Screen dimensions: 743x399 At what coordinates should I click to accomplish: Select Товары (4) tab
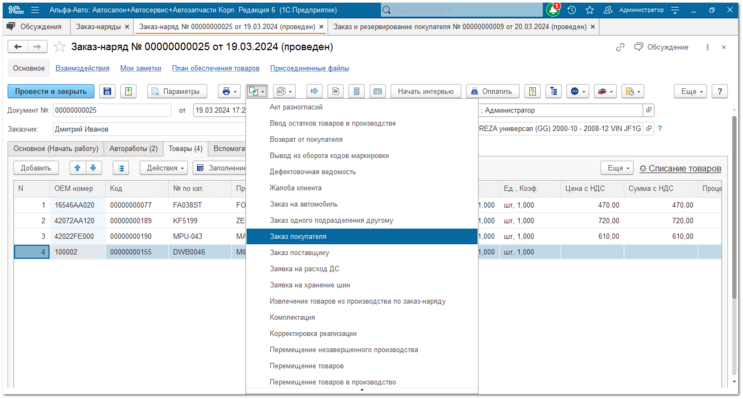[x=185, y=148]
